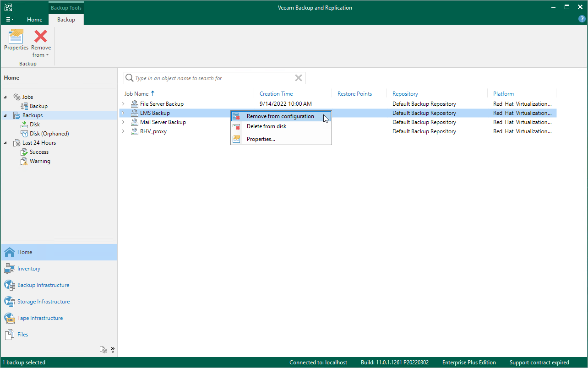Click the search magnifier icon
Image resolution: width=588 pixels, height=368 pixels.
(130, 78)
